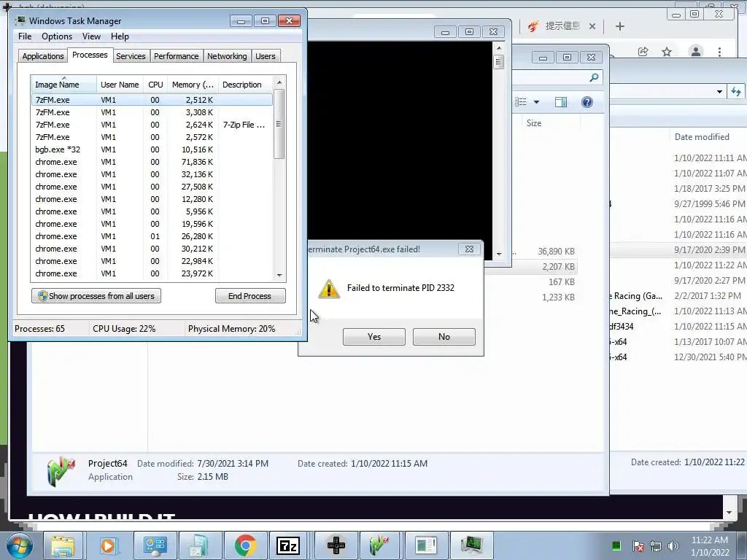Click Yes in the terminate failed dialog
Viewport: 747px width, 560px height.
(374, 337)
